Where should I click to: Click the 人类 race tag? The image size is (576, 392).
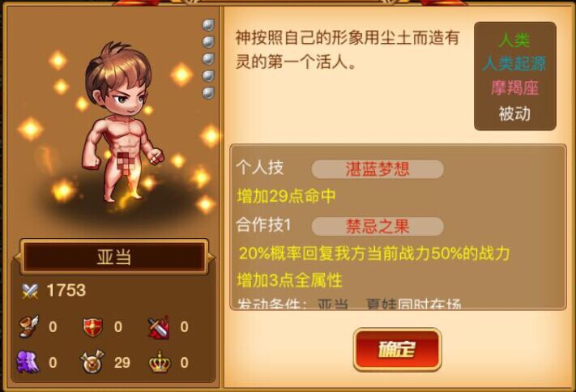tap(514, 40)
